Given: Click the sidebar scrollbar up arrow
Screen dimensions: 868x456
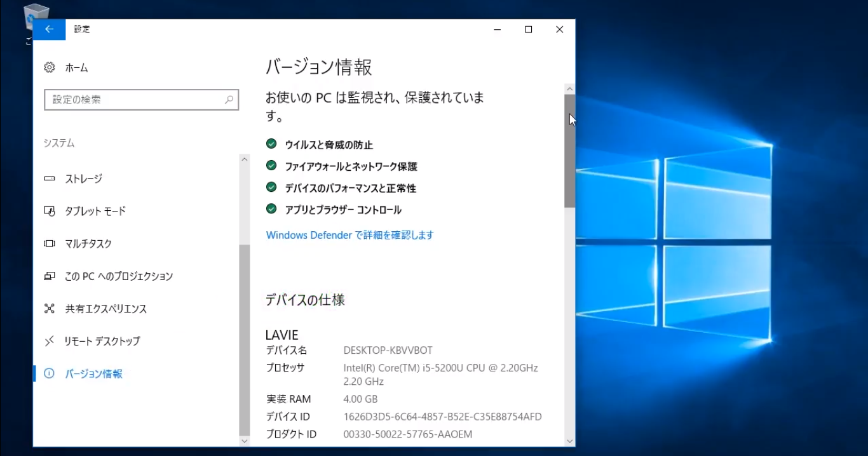Looking at the screenshot, I should pyautogui.click(x=245, y=159).
